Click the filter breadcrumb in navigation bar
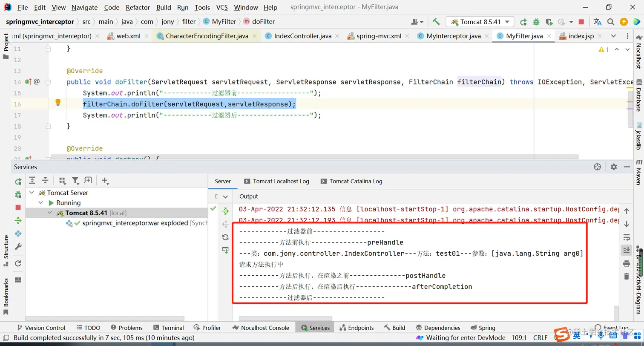This screenshot has height=346, width=644. click(x=189, y=22)
